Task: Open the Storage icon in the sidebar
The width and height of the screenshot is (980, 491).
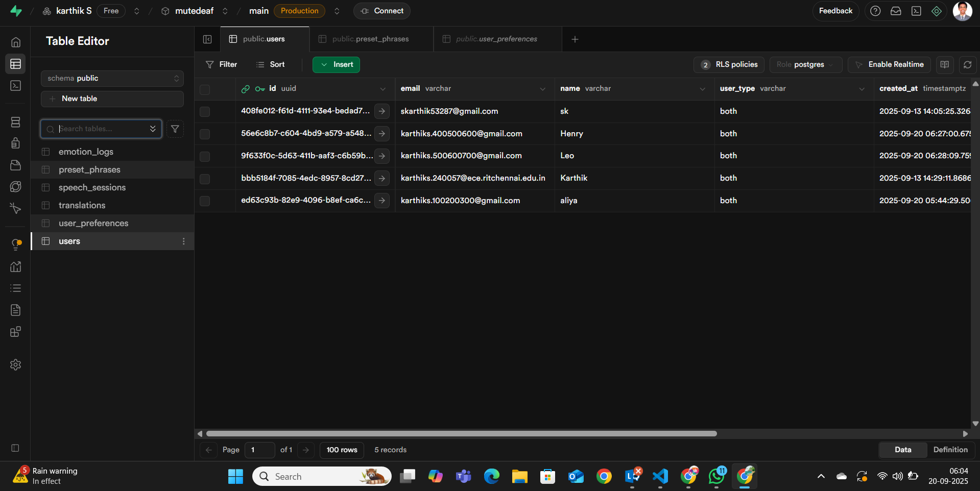Action: [16, 165]
